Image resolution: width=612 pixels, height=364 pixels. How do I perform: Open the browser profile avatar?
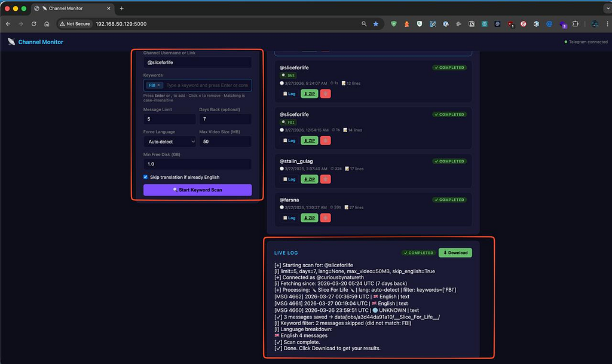pyautogui.click(x=595, y=24)
